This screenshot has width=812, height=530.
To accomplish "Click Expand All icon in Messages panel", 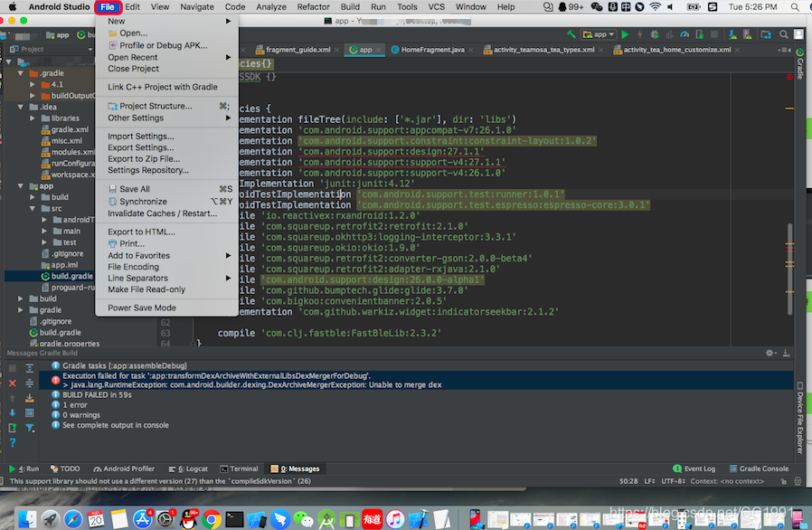I will 30,368.
